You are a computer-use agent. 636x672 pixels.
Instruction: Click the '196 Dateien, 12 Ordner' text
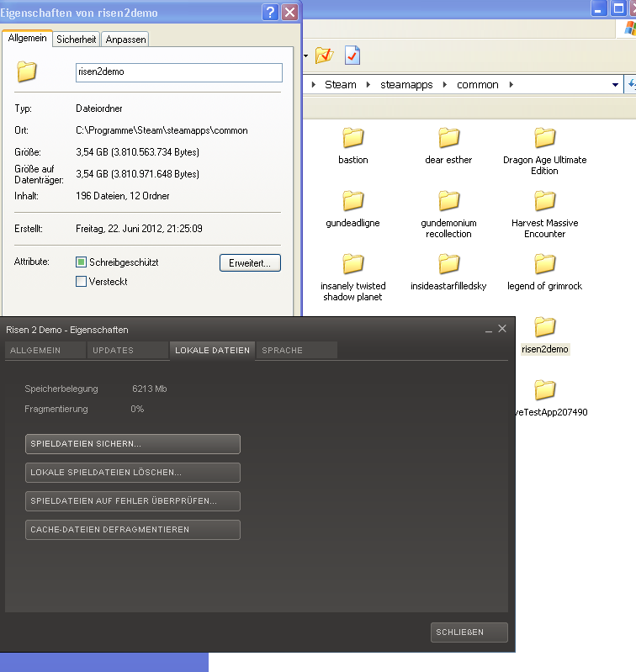(123, 196)
